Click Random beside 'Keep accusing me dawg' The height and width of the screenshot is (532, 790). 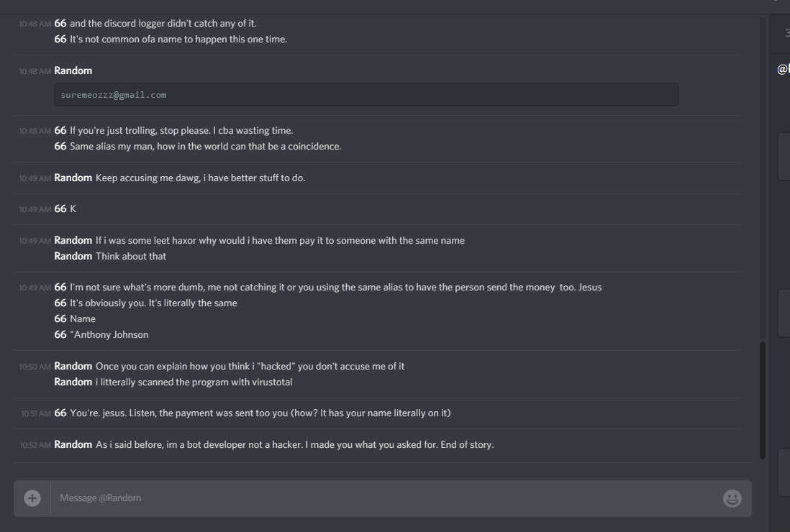pos(73,178)
